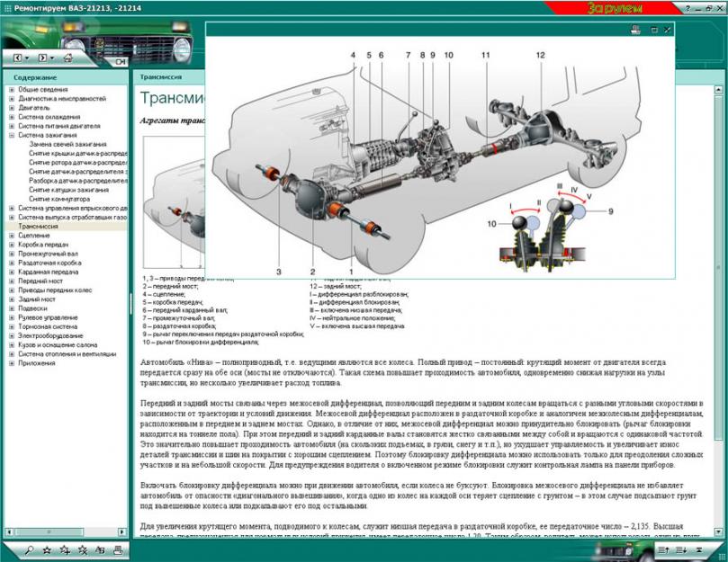Viewport: 728px width, 562px height.
Task: Collapse the Система зажигания section
Action: pos(12,135)
